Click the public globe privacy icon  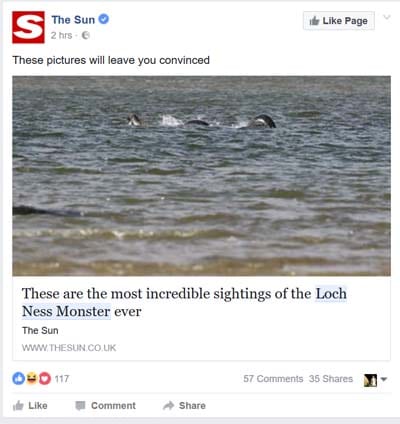coord(86,35)
